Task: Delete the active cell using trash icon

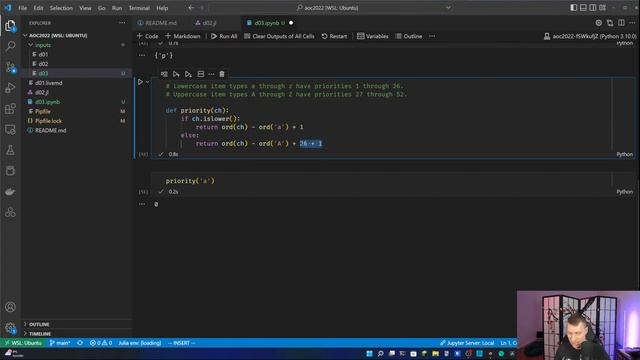Action: [x=222, y=74]
